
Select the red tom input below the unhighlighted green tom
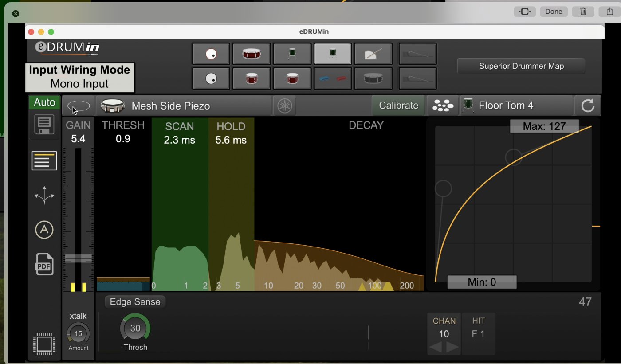[292, 78]
